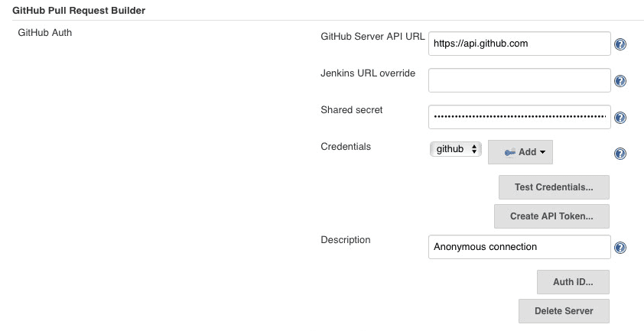
Task: Click the key icon on Add button
Action: [509, 152]
